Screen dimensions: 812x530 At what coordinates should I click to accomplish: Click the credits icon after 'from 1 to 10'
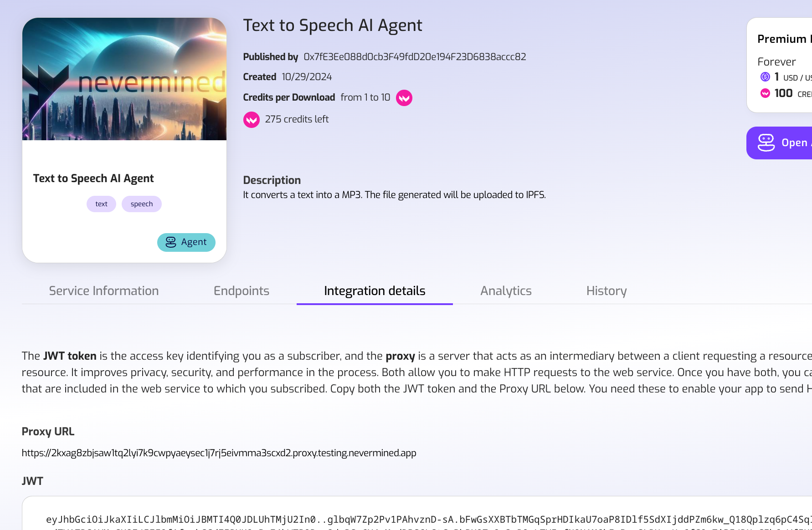[404, 98]
